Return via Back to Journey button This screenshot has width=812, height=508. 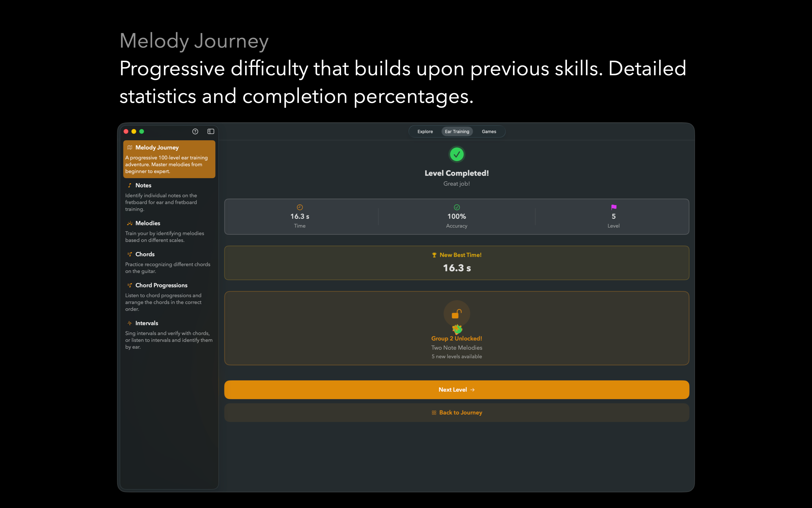[457, 413]
